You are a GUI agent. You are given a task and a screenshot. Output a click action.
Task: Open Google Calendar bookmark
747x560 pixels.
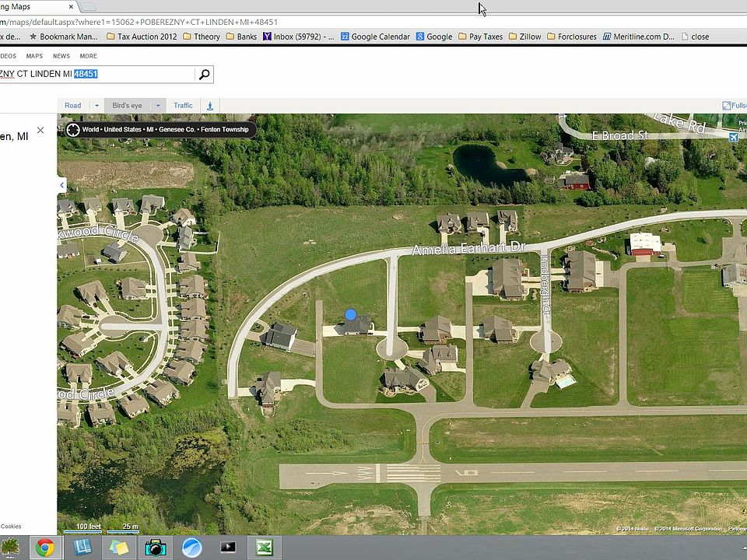click(375, 37)
